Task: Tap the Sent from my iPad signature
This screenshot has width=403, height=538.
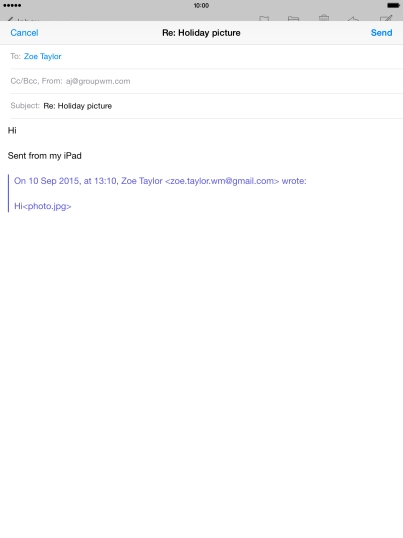Action: (45, 156)
